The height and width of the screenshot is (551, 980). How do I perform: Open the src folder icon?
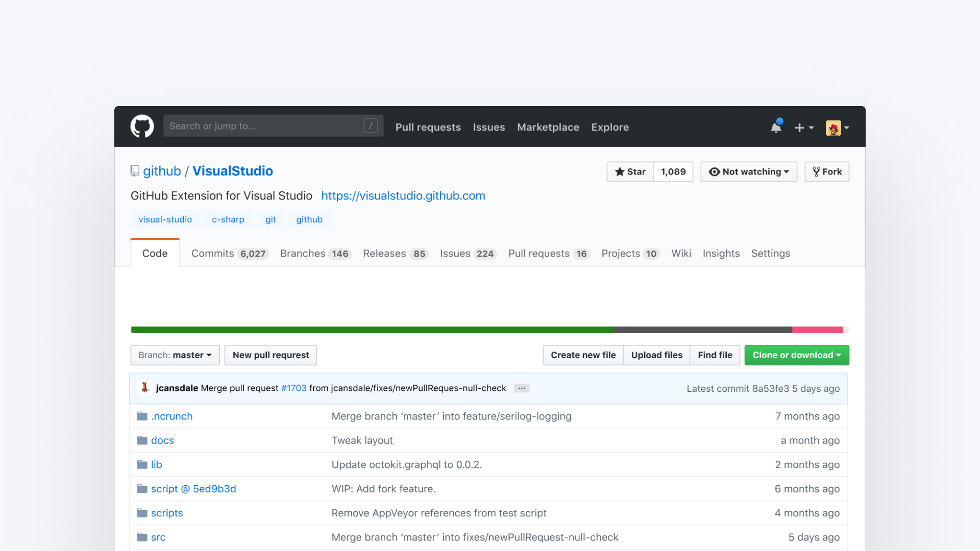(x=141, y=536)
